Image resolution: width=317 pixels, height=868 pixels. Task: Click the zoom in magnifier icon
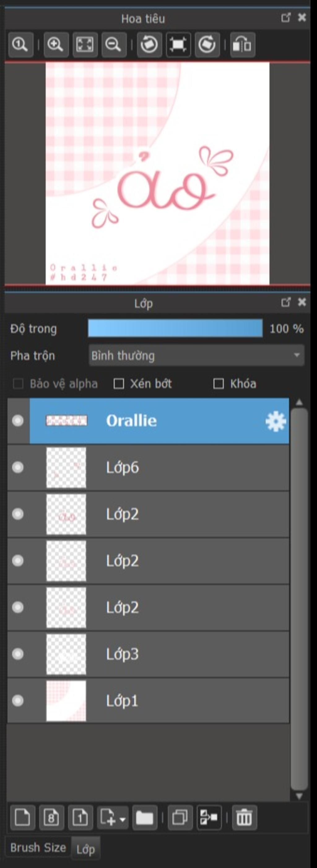point(56,45)
